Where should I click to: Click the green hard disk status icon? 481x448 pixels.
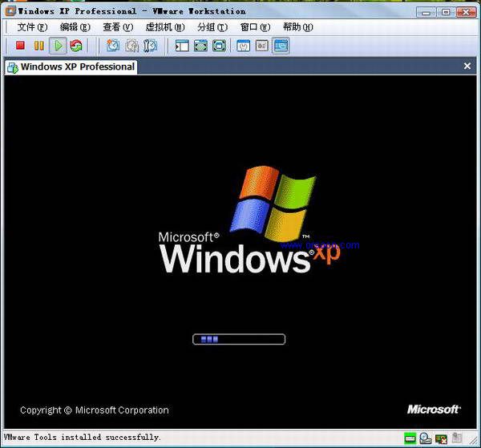coord(410,438)
